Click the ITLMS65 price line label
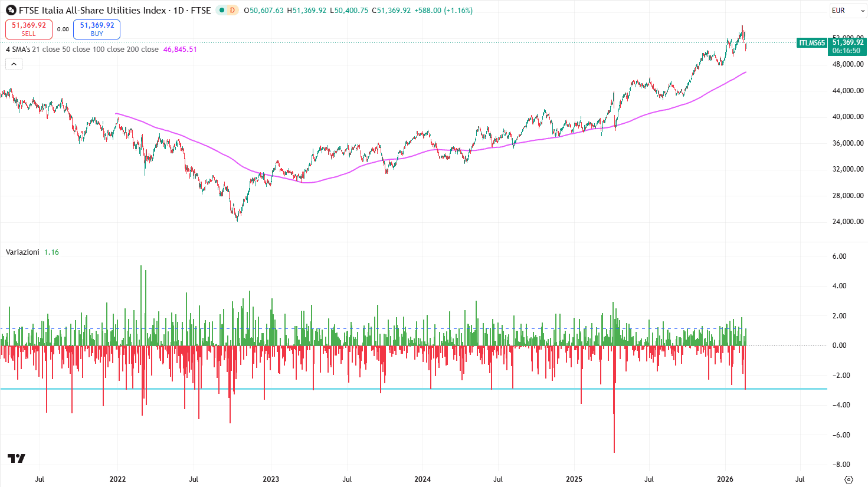 (812, 43)
